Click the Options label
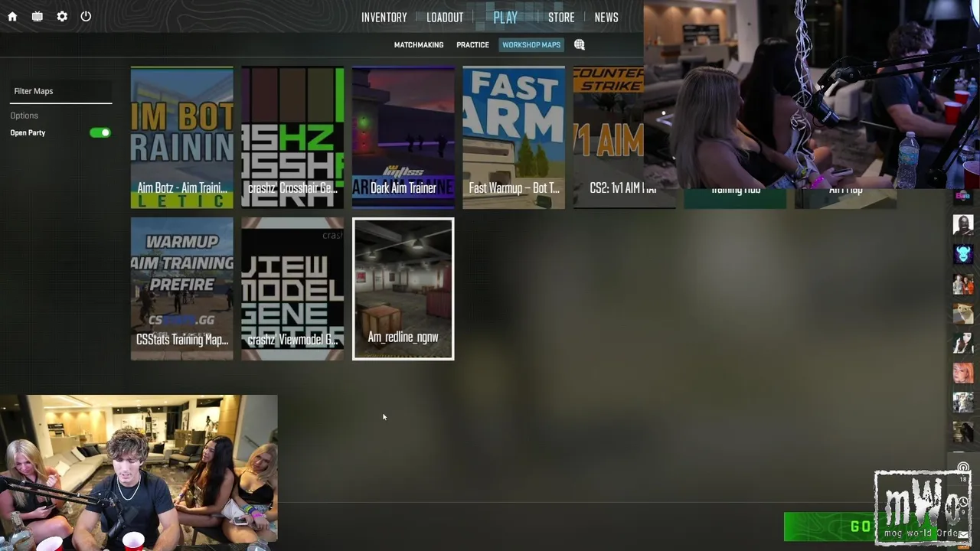Screen dimensions: 980x551 24,116
